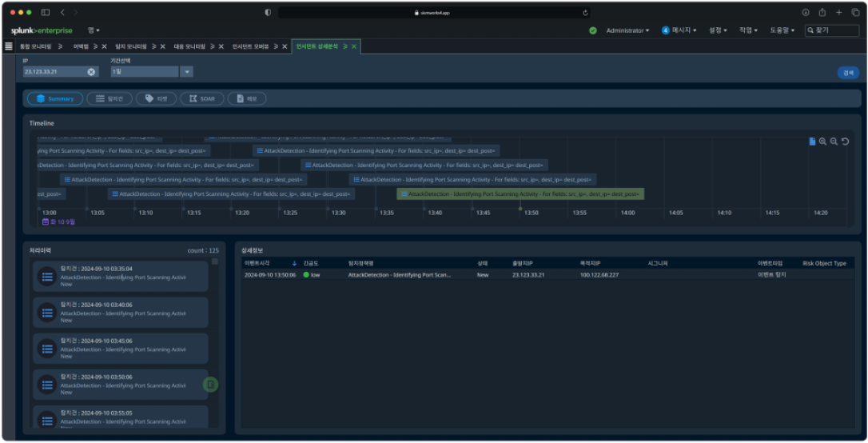Image resolution: width=868 pixels, height=443 pixels.
Task: Click the green floating document icon in 처리이력
Action: [210, 385]
